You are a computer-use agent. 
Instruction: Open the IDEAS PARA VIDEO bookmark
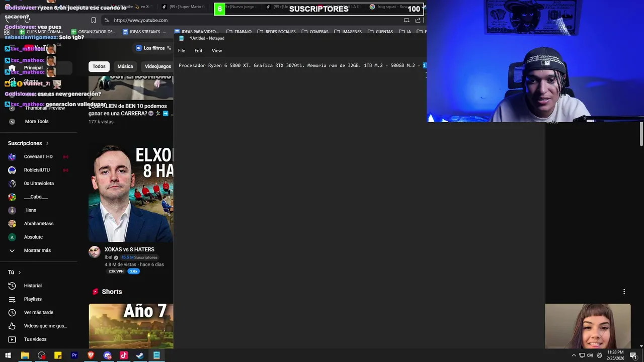click(196, 32)
